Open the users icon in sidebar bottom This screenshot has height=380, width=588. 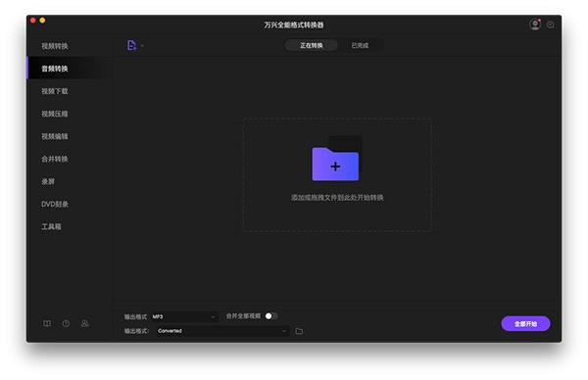pos(84,323)
